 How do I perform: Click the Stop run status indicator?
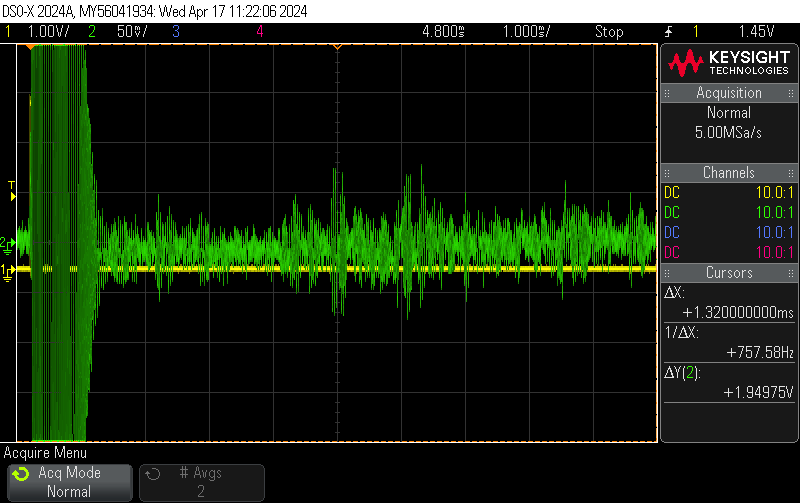coord(609,31)
